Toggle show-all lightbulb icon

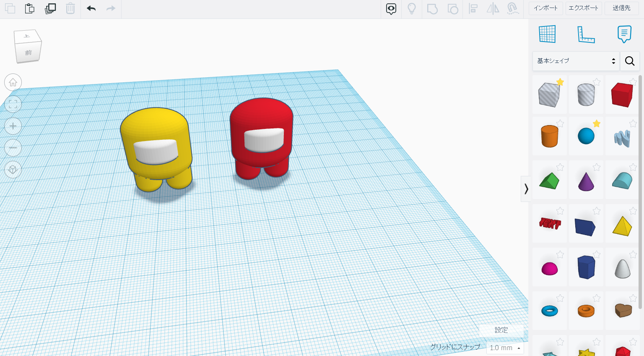pyautogui.click(x=412, y=9)
